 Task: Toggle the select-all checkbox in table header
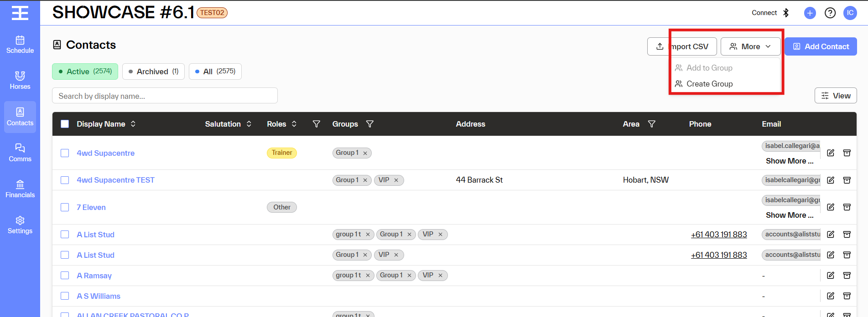65,124
